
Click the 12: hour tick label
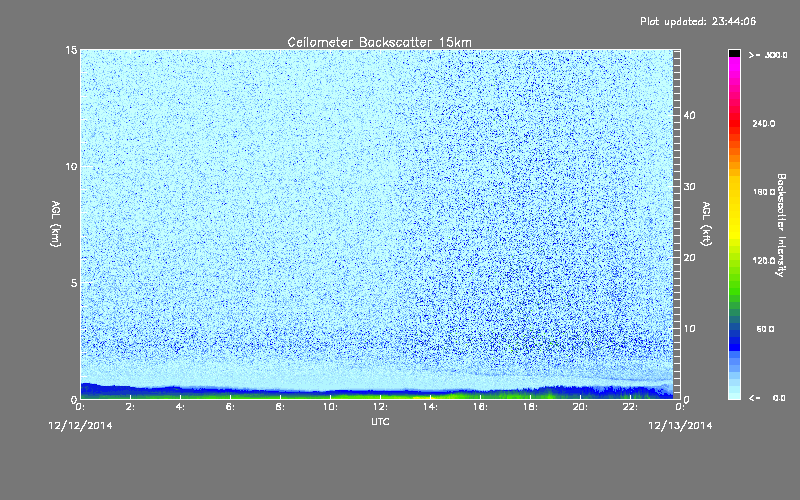pyautogui.click(x=380, y=407)
